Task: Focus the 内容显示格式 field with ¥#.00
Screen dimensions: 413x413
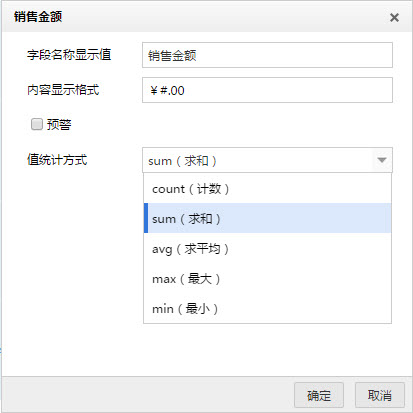Action: 267,90
